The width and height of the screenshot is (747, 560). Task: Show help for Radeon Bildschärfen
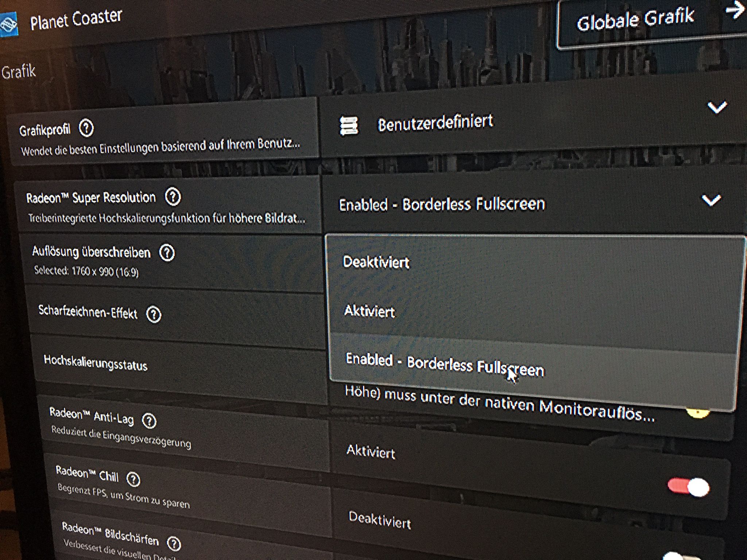click(x=174, y=544)
